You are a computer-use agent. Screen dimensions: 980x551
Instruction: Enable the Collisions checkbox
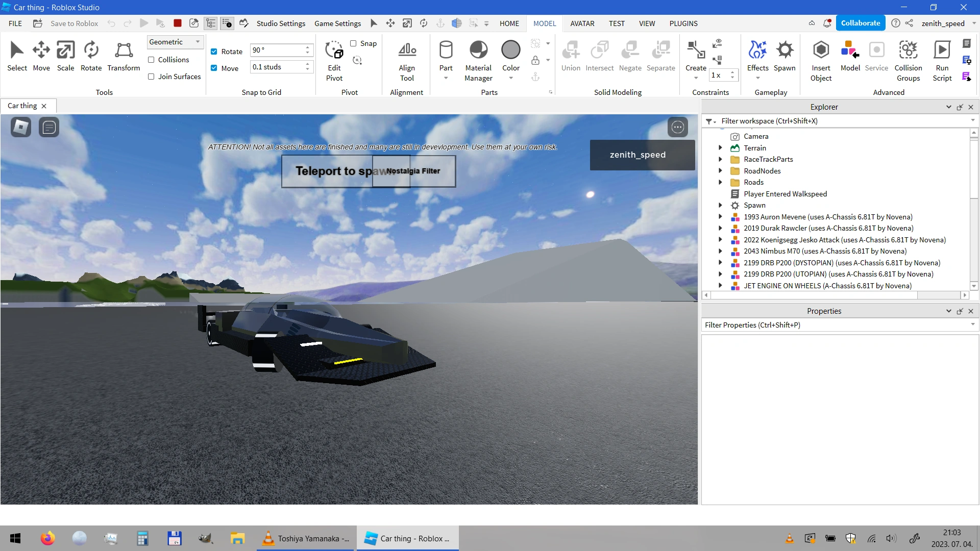pyautogui.click(x=151, y=60)
